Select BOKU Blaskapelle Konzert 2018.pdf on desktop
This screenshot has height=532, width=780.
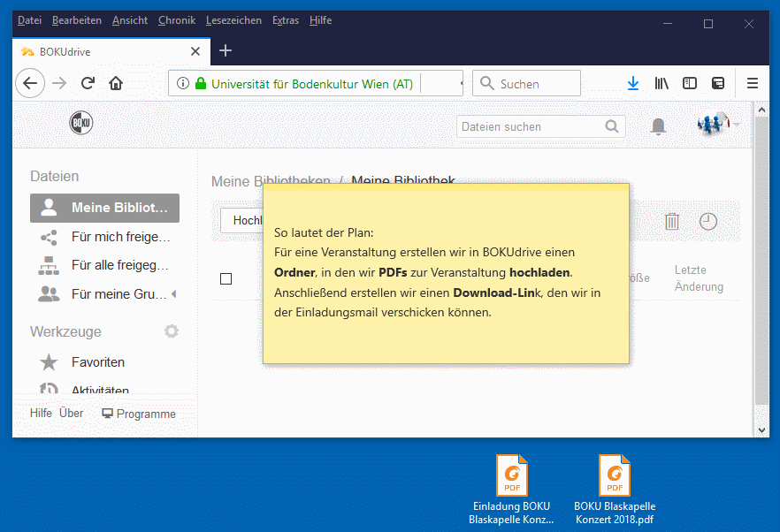(615, 490)
